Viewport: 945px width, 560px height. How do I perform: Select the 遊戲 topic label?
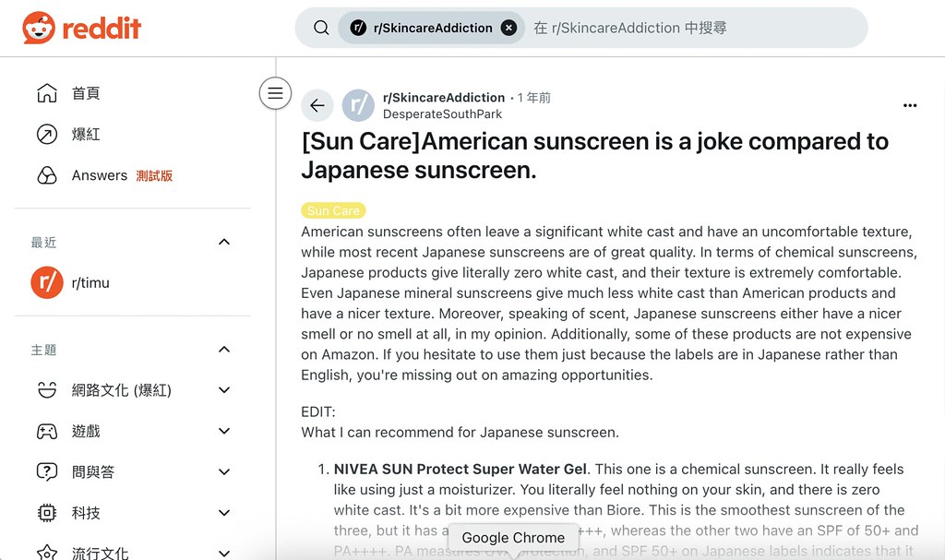tap(86, 431)
